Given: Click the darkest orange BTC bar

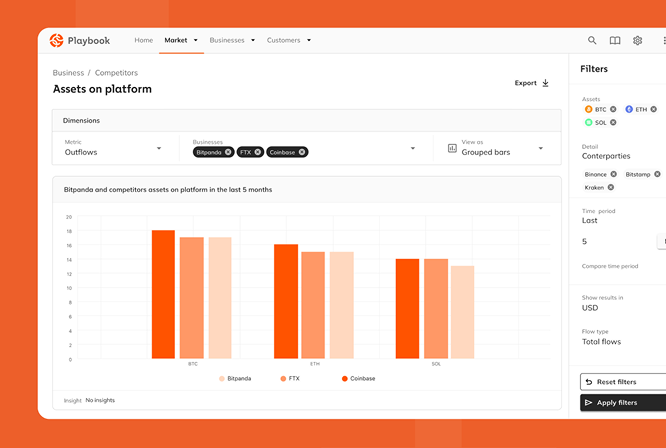Looking at the screenshot, I should pyautogui.click(x=163, y=294).
